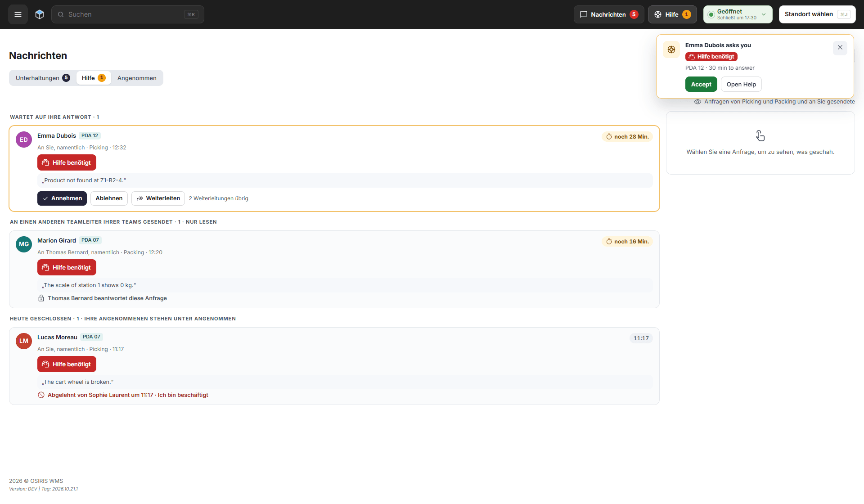This screenshot has width=864, height=504.
Task: Click the green Accept button in popup
Action: click(701, 85)
